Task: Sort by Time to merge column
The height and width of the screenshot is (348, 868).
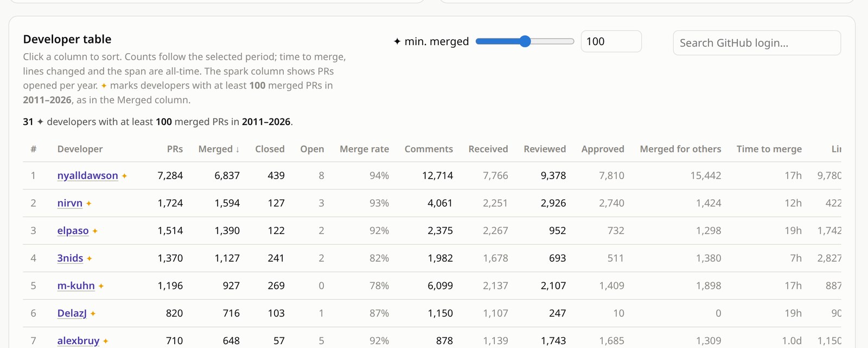Action: tap(769, 149)
